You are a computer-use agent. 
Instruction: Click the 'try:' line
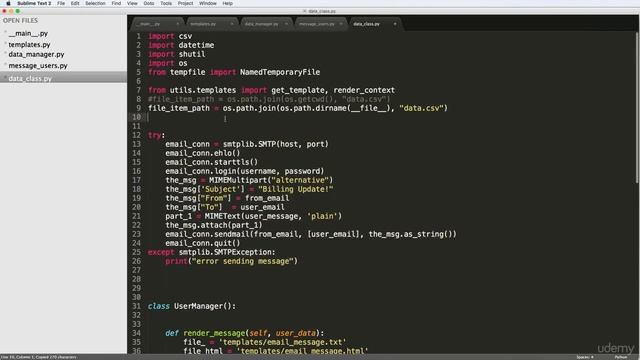point(156,135)
